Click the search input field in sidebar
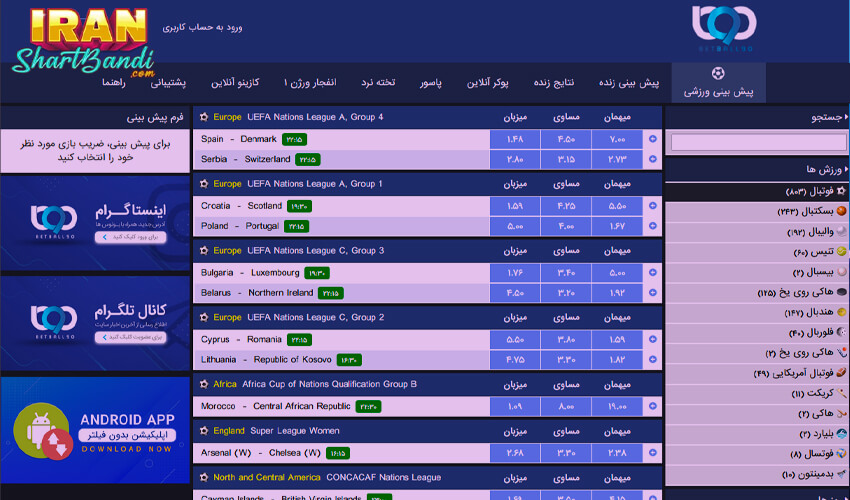The image size is (850, 500). (x=758, y=142)
